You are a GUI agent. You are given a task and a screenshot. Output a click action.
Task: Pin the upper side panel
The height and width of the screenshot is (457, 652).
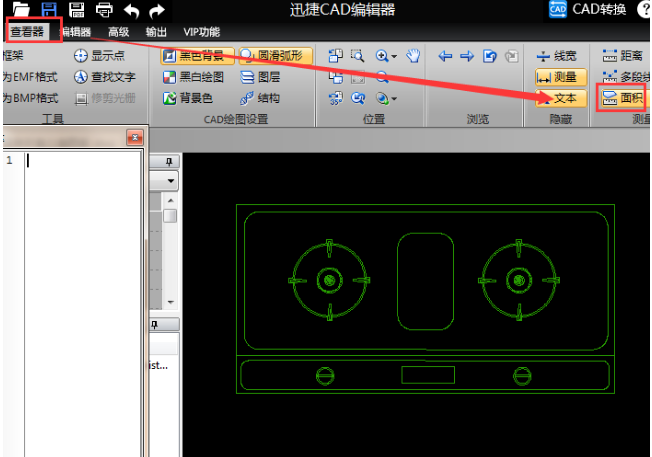(169, 161)
